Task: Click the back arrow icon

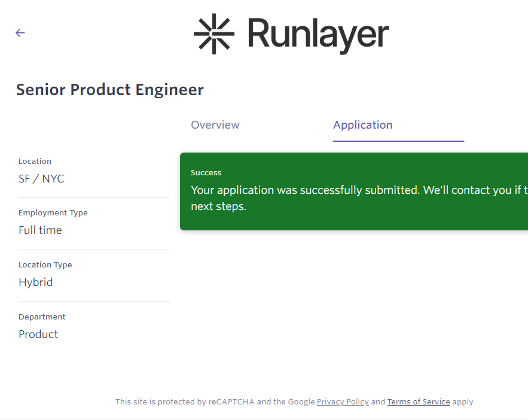Action: point(20,33)
